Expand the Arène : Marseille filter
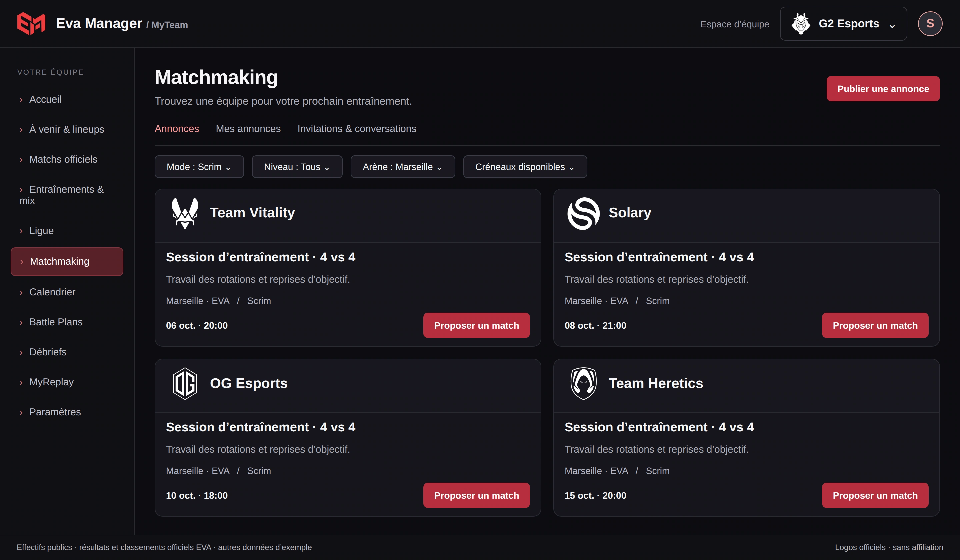 tap(402, 167)
